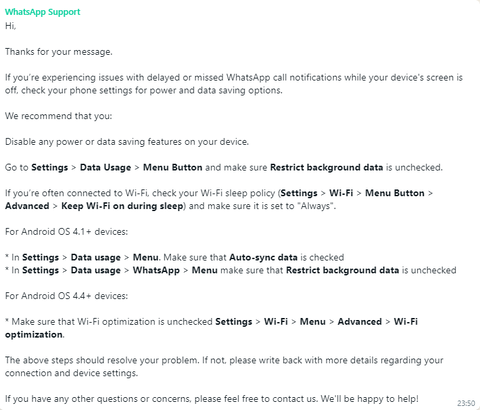
Task: Click 'We'll be happy to help!' closing text
Action: click(370, 399)
